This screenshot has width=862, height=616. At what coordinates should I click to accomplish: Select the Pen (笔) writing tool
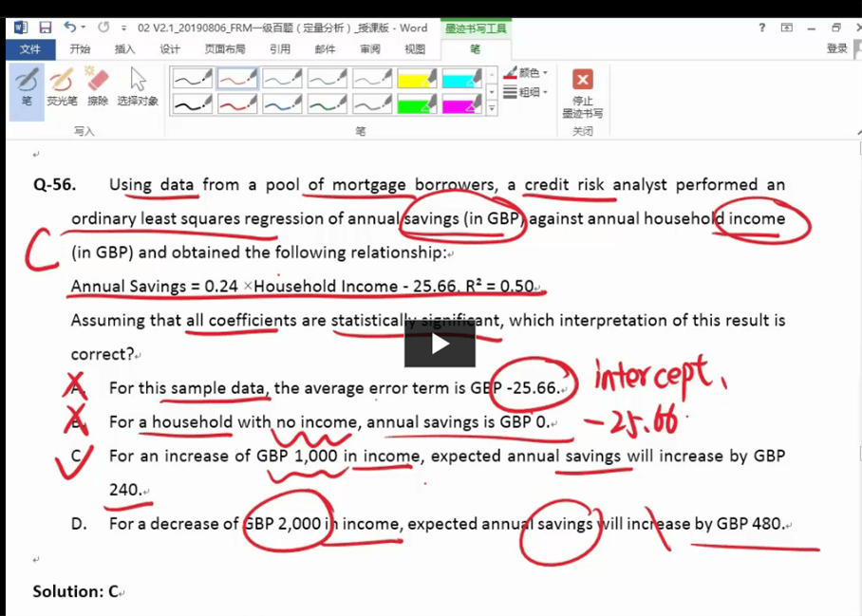pos(27,87)
